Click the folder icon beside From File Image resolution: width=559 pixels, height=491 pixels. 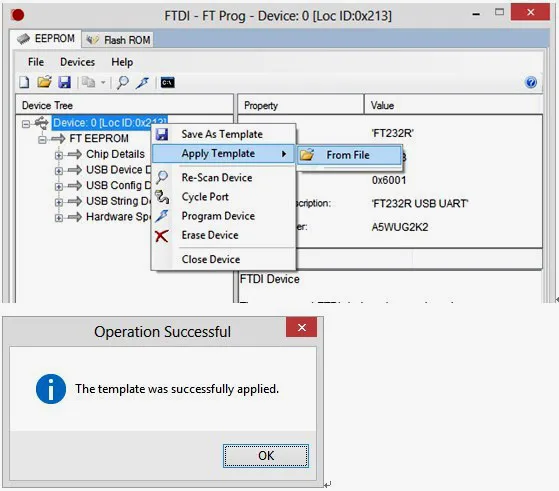[307, 155]
